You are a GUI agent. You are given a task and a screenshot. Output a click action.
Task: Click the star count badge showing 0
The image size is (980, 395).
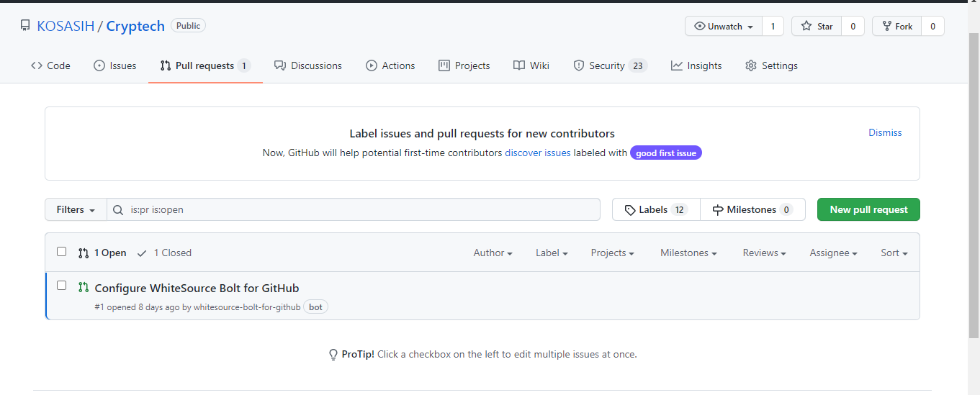coord(853,26)
